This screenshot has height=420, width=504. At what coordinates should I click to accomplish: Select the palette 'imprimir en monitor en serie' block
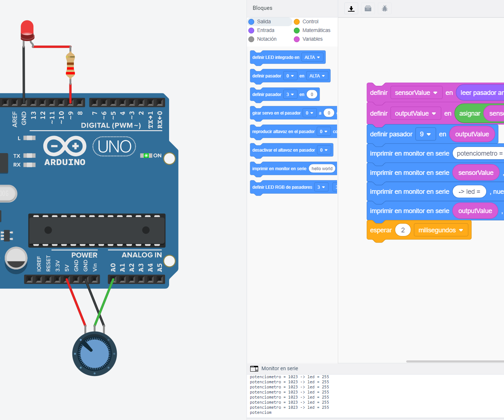pyautogui.click(x=294, y=169)
